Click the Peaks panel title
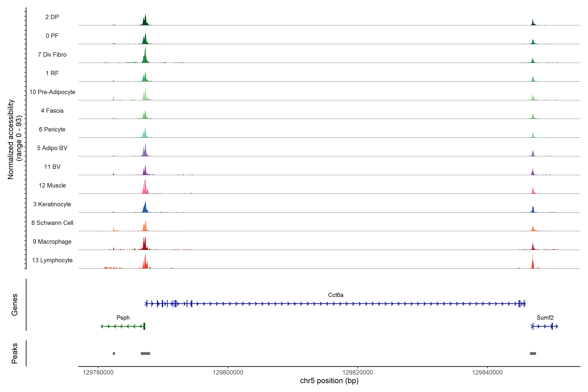The height and width of the screenshot is (392, 588). pos(15,353)
